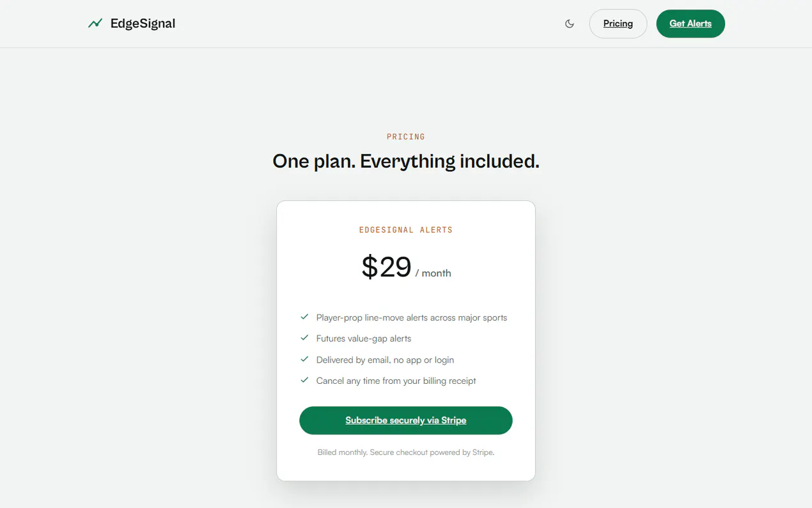Click the "Billed monthly. Secure checkout" footnote
Viewport: 812px width, 508px height.
(x=406, y=452)
